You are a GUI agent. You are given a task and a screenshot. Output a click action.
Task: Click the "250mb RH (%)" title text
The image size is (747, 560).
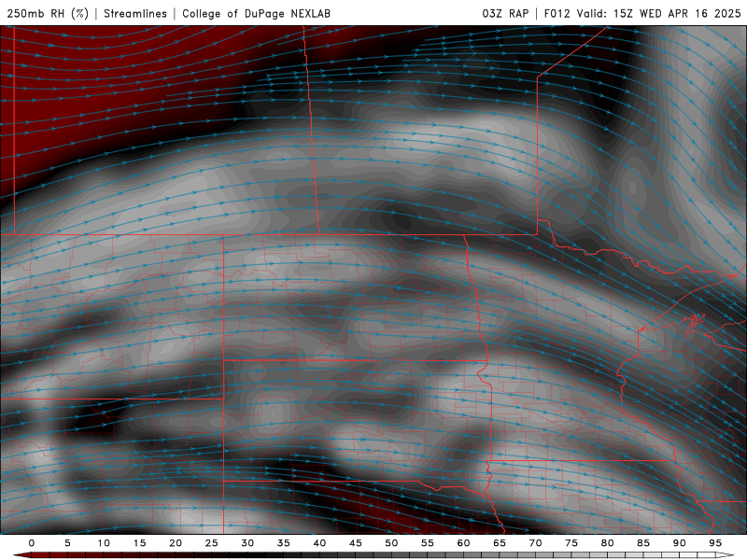click(x=48, y=13)
